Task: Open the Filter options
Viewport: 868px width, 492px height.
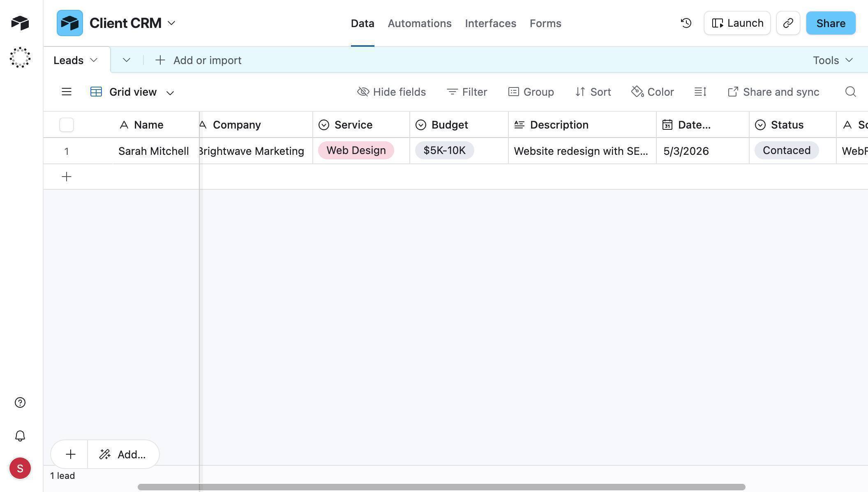Action: tap(466, 92)
